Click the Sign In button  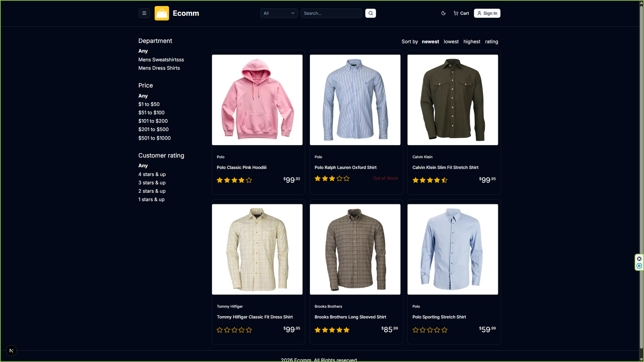click(487, 13)
